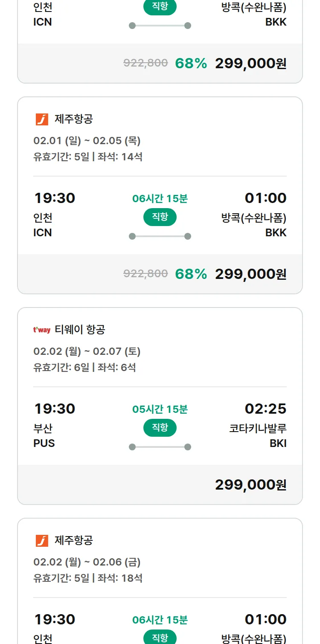Click the 299,000원 price on the Kota Kinabalu flight
320x644 pixels.
(x=250, y=485)
